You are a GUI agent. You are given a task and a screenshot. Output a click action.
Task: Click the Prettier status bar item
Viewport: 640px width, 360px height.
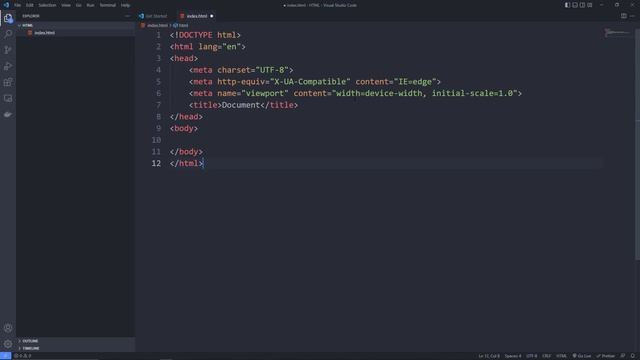(606, 356)
